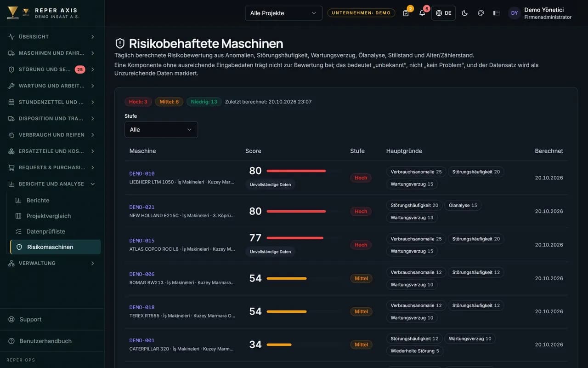This screenshot has height=368, width=588.
Task: Click the Wiederholte Störung 5 chip
Action: point(415,351)
